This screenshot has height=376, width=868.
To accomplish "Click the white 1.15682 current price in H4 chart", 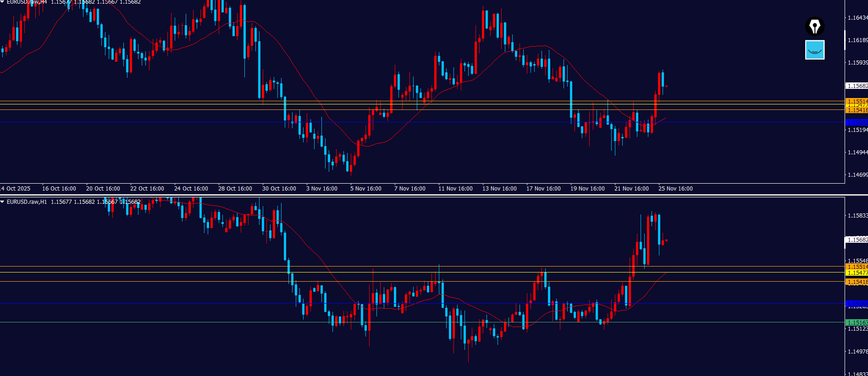I will click(x=856, y=86).
